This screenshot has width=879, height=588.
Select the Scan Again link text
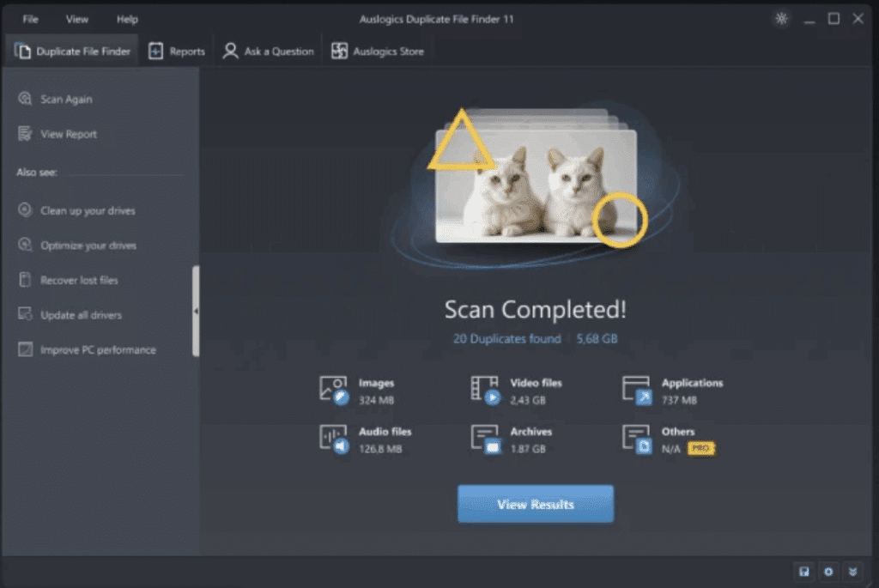[x=66, y=100]
